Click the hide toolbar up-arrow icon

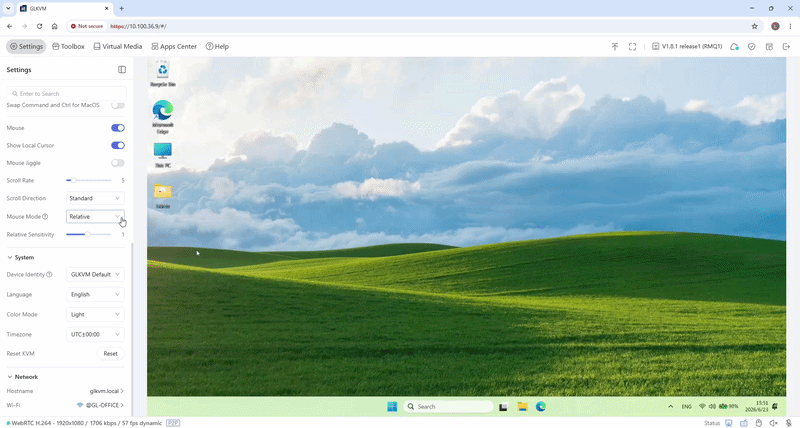615,46
